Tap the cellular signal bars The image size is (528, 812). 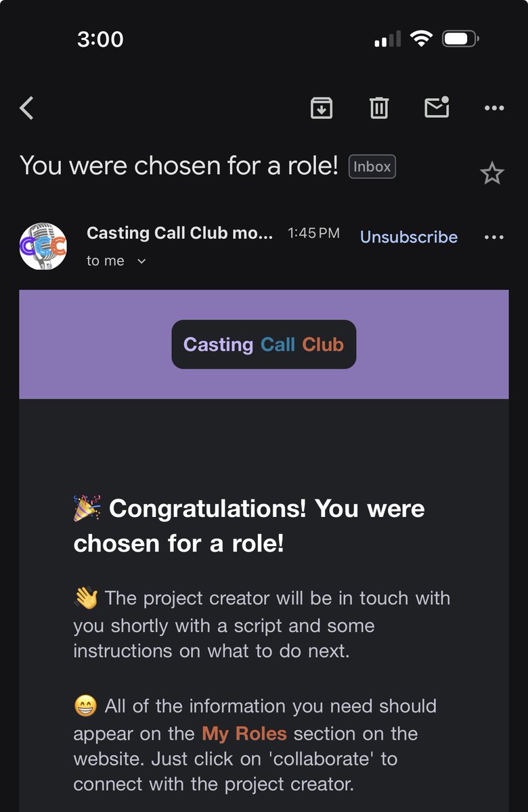click(x=387, y=40)
